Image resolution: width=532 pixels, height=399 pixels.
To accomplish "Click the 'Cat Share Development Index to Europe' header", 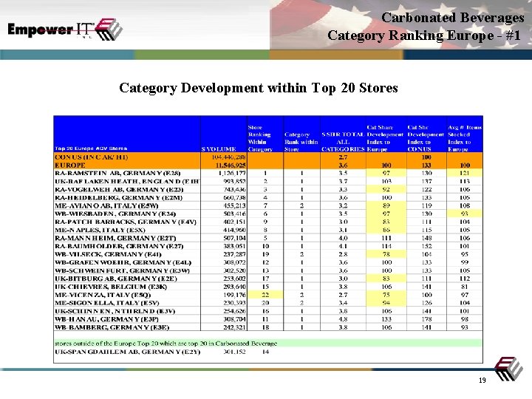I will coord(385,138).
